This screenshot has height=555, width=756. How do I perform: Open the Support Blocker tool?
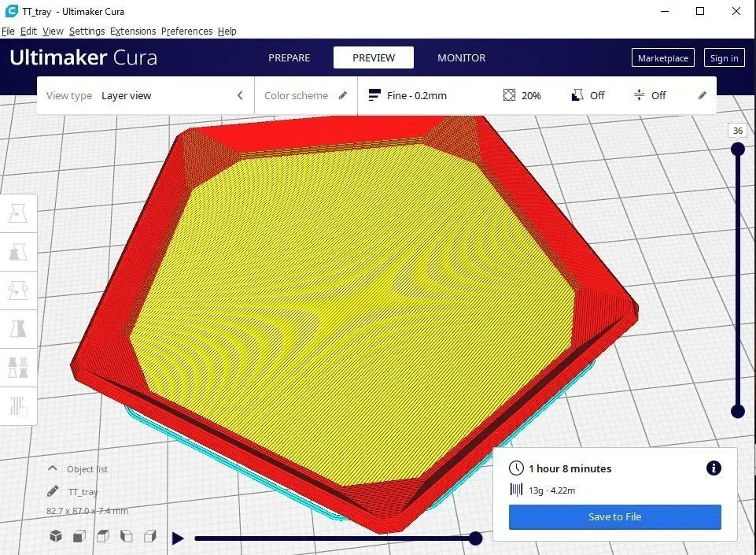(18, 406)
